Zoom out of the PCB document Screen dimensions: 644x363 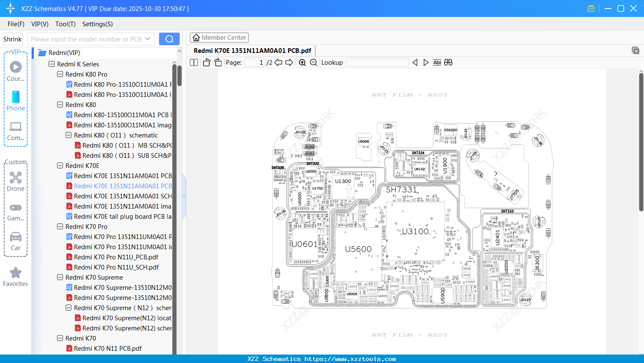[x=313, y=62]
